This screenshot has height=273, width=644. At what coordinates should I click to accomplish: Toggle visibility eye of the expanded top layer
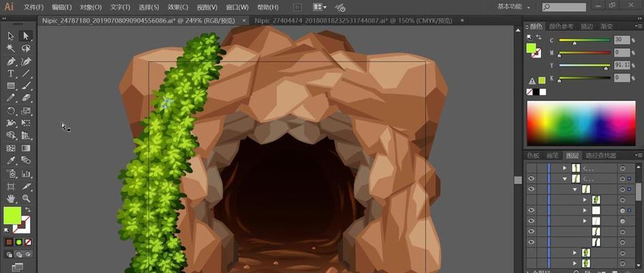(532, 179)
